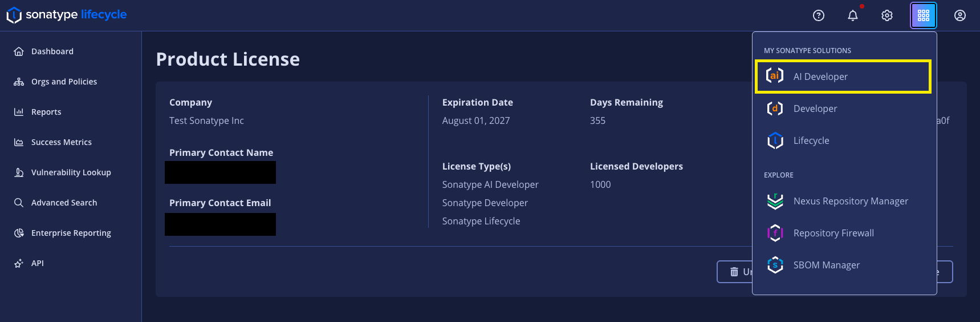Click license type Sonatype Developer

pos(485,203)
